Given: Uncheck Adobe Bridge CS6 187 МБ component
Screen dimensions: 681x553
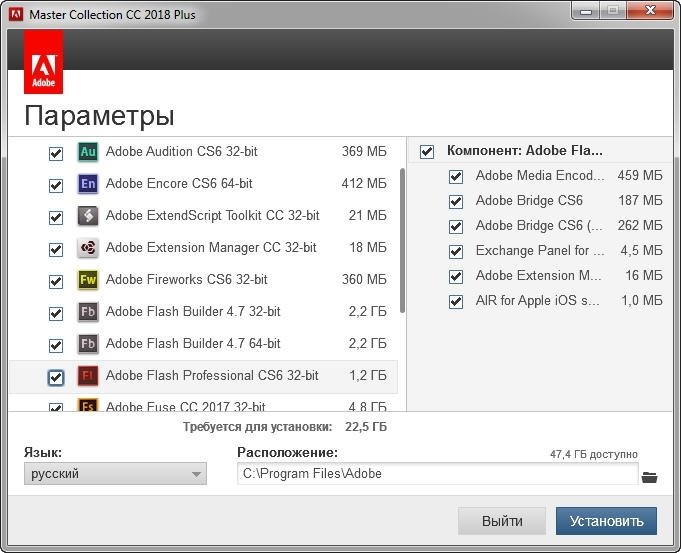Looking at the screenshot, I should pyautogui.click(x=456, y=202).
